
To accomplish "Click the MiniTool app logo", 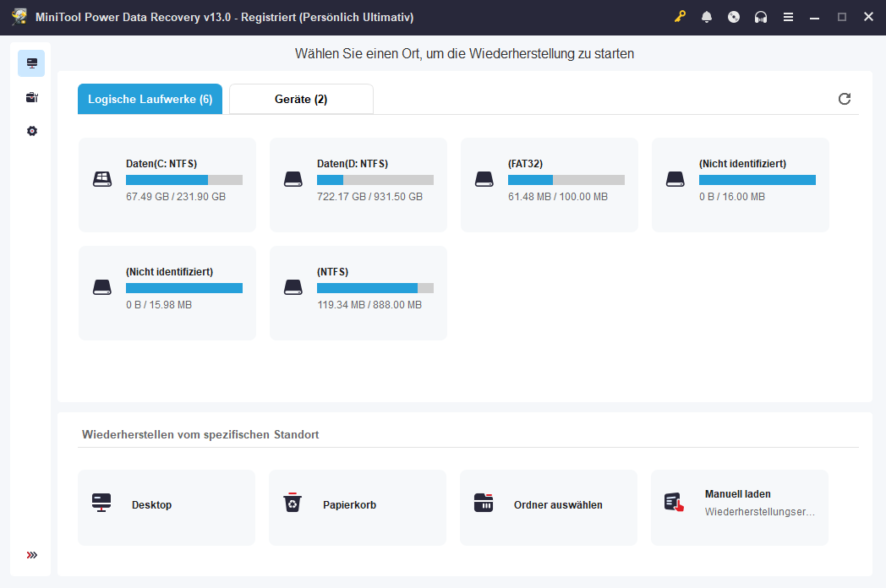I will (19, 17).
